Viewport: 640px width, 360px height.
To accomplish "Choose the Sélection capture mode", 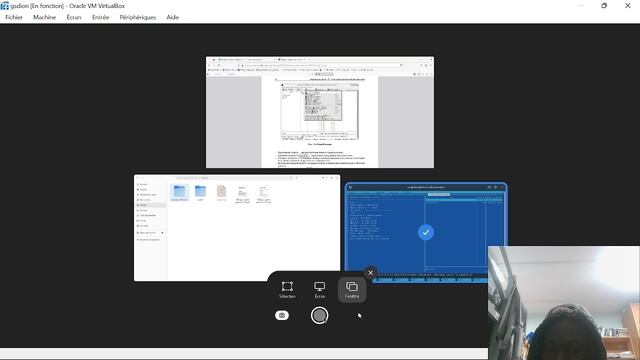I will click(287, 290).
